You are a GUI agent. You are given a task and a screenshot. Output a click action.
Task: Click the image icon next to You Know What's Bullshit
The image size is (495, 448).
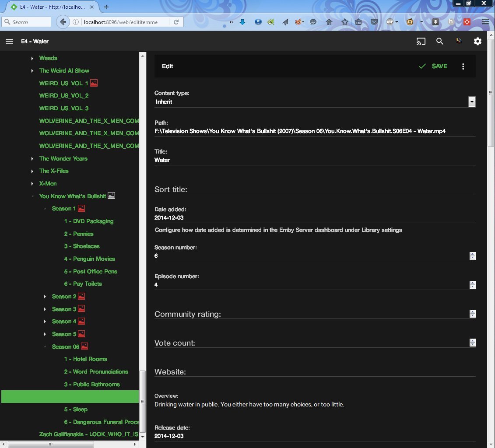click(x=112, y=196)
